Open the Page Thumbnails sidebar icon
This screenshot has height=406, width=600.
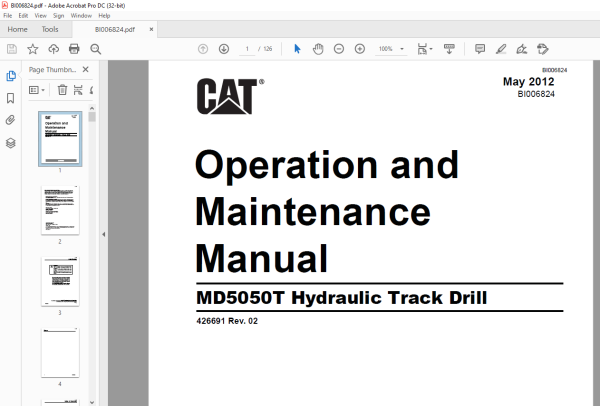[x=11, y=76]
